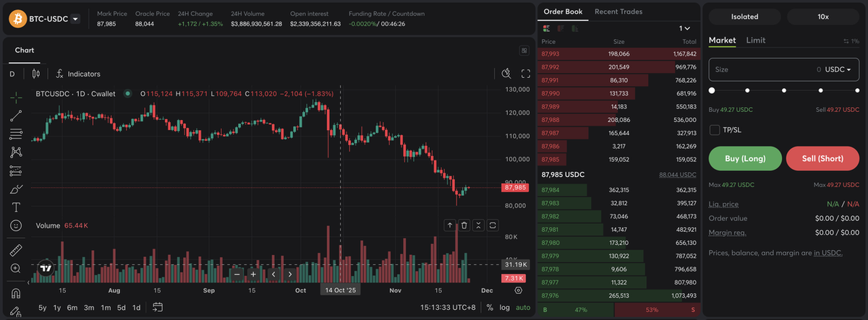Click the Buy (Long) button
Screen dimensions: 868x320
click(745, 159)
